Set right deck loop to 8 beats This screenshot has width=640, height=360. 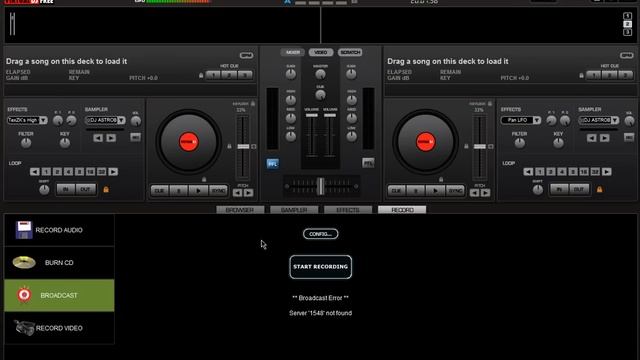[x=573, y=172]
